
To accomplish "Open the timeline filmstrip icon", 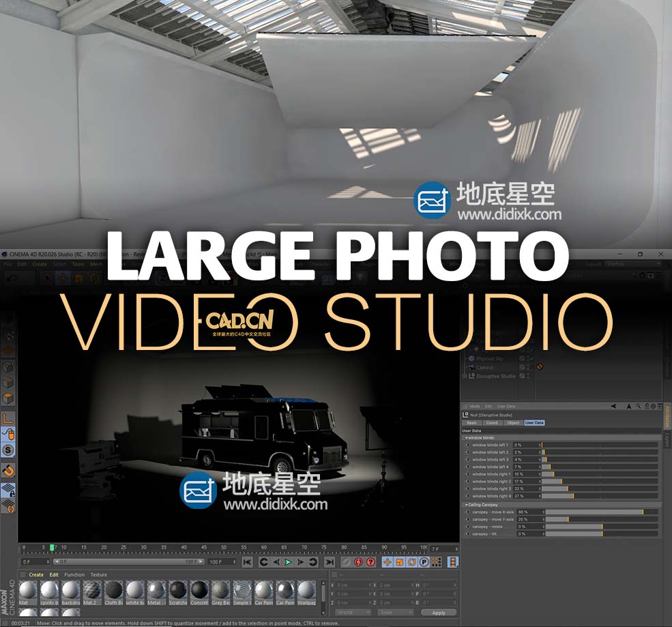I will 452,562.
